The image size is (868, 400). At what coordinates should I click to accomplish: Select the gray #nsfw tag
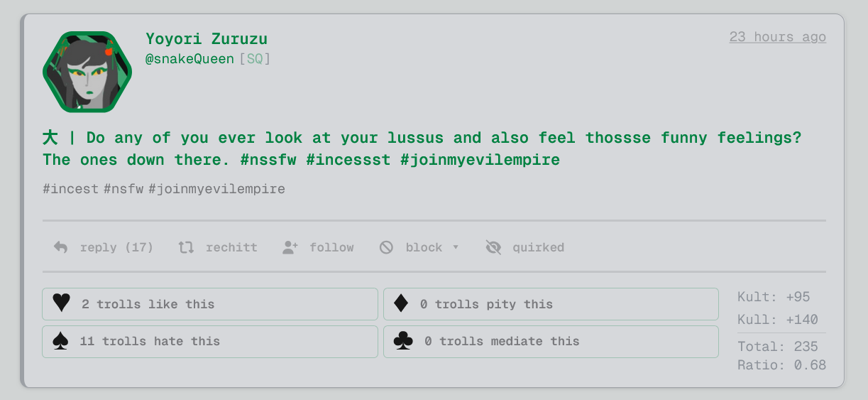click(123, 189)
